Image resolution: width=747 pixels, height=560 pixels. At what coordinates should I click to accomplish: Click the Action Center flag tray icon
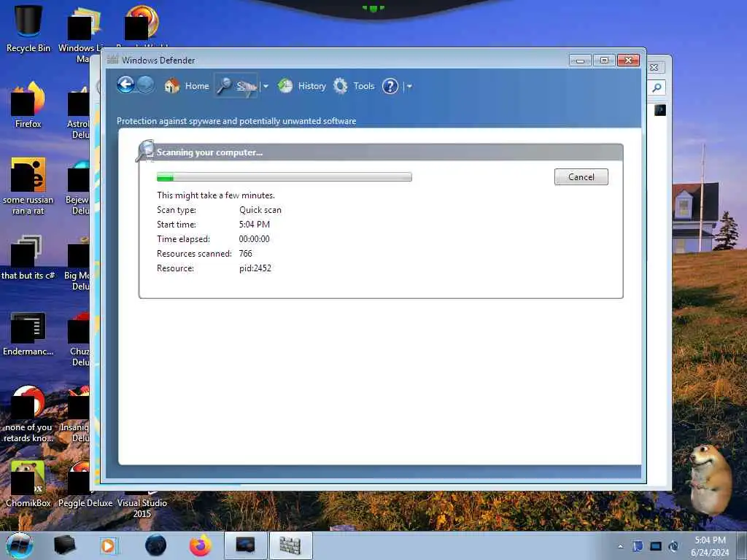pos(638,546)
